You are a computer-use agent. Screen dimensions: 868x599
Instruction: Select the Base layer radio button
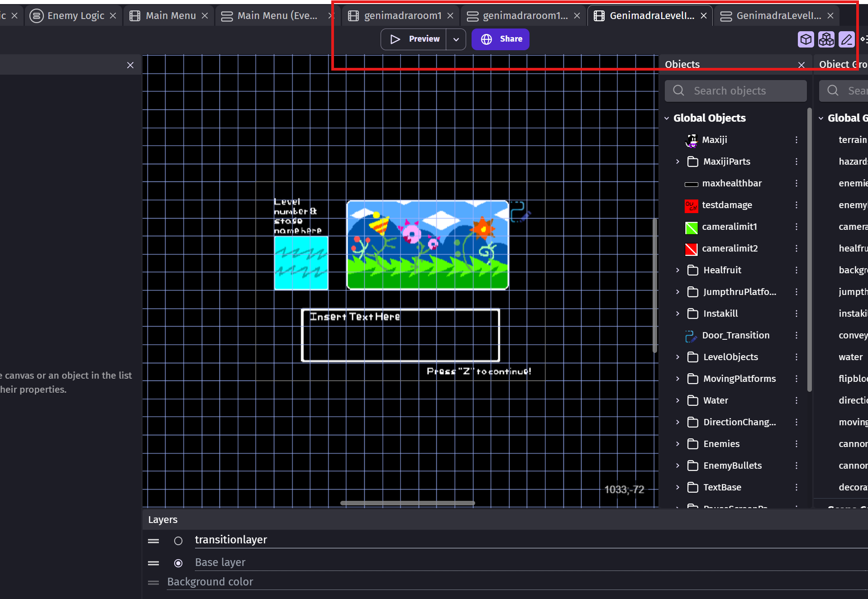click(178, 563)
